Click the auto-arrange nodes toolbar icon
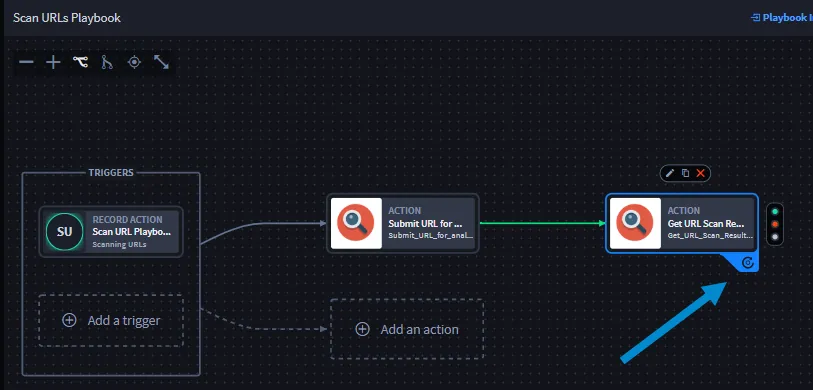This screenshot has height=390, width=813. (80, 62)
